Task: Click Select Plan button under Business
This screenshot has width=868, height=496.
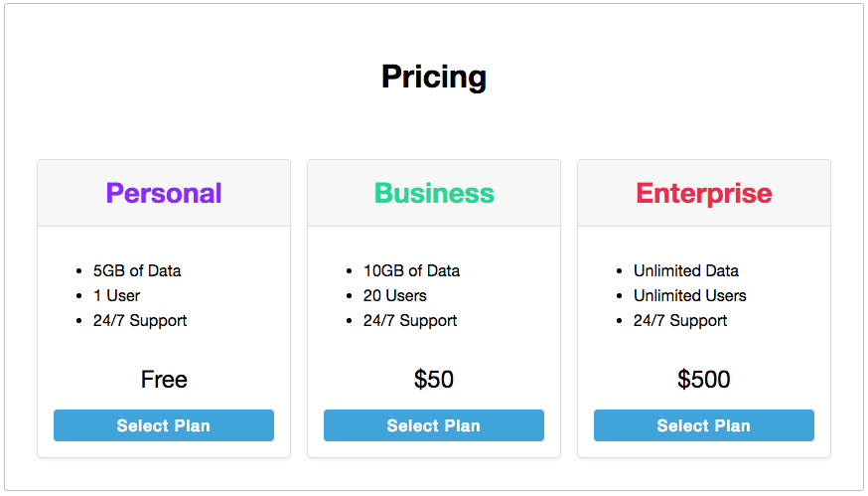Action: click(434, 425)
